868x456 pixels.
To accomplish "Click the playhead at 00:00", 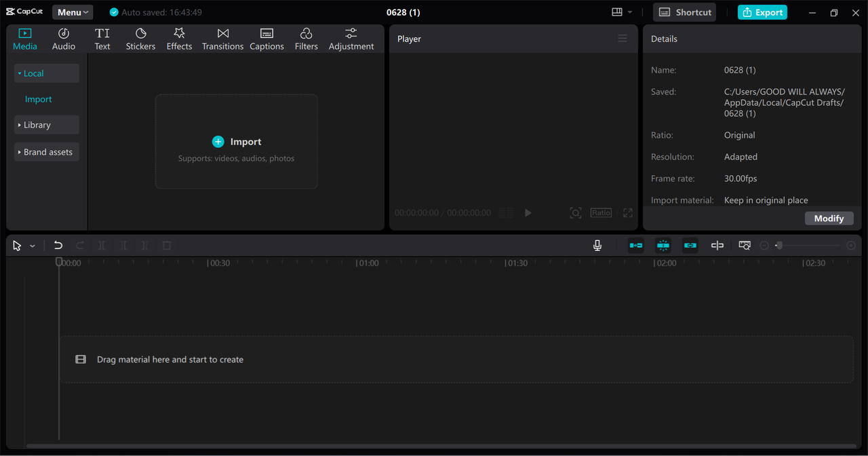I will click(59, 262).
